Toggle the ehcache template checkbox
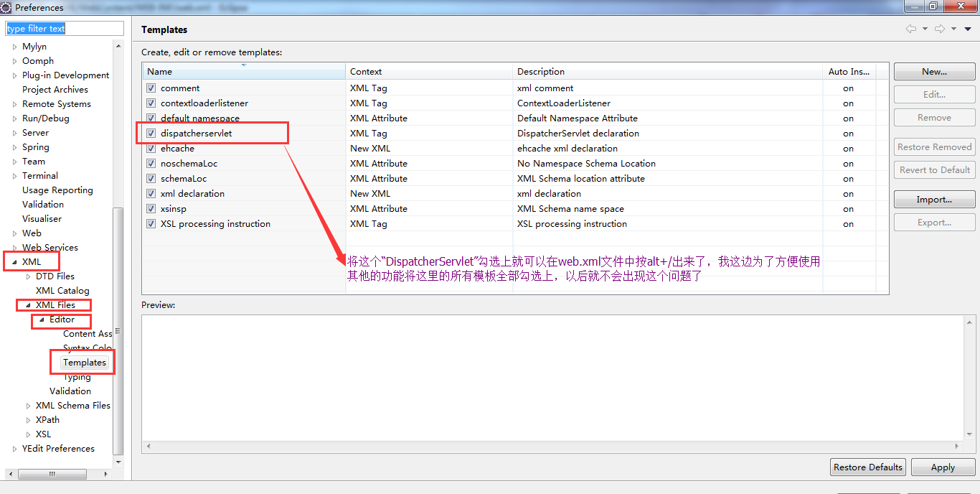This screenshot has height=494, width=980. tap(151, 148)
